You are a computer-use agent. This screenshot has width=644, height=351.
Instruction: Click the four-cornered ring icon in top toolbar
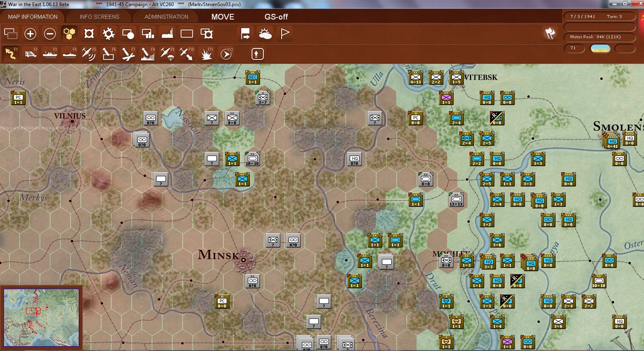(x=89, y=33)
